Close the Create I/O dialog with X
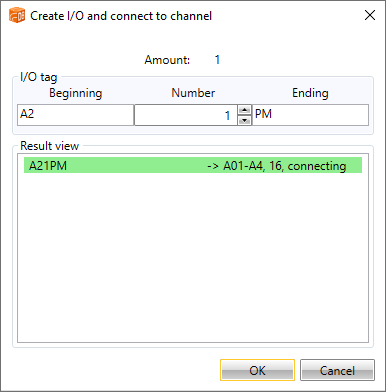The height and width of the screenshot is (392, 386). (x=370, y=15)
